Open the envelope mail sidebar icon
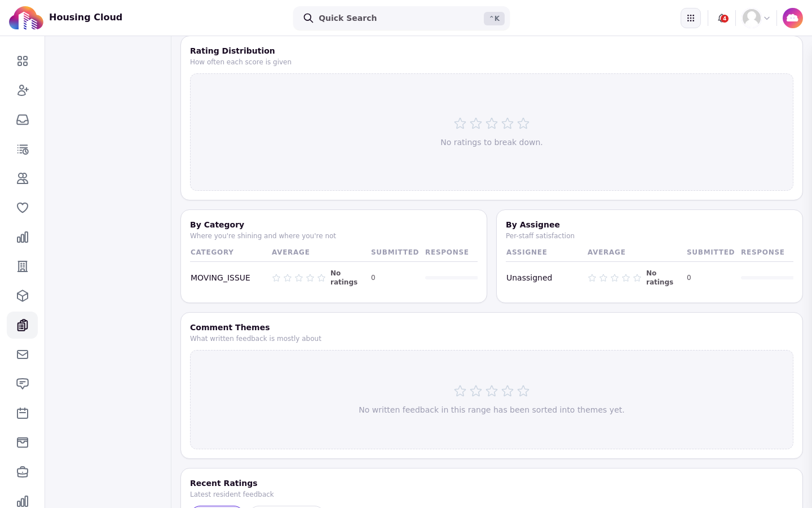Screen dimensions: 812x508 click(23, 354)
